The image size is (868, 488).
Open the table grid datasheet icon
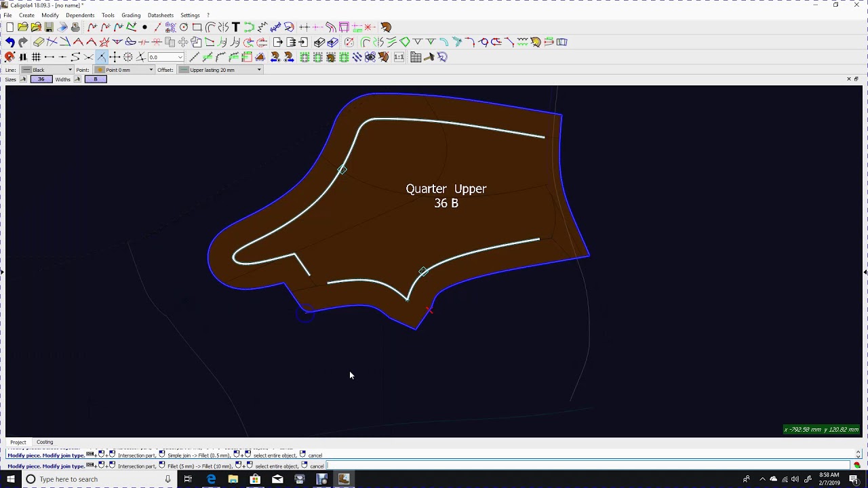pyautogui.click(x=416, y=57)
